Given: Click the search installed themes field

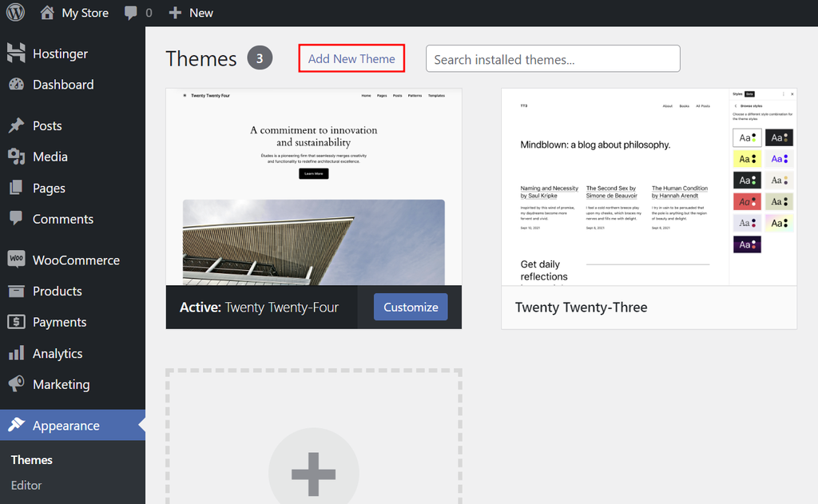Looking at the screenshot, I should click(x=553, y=58).
